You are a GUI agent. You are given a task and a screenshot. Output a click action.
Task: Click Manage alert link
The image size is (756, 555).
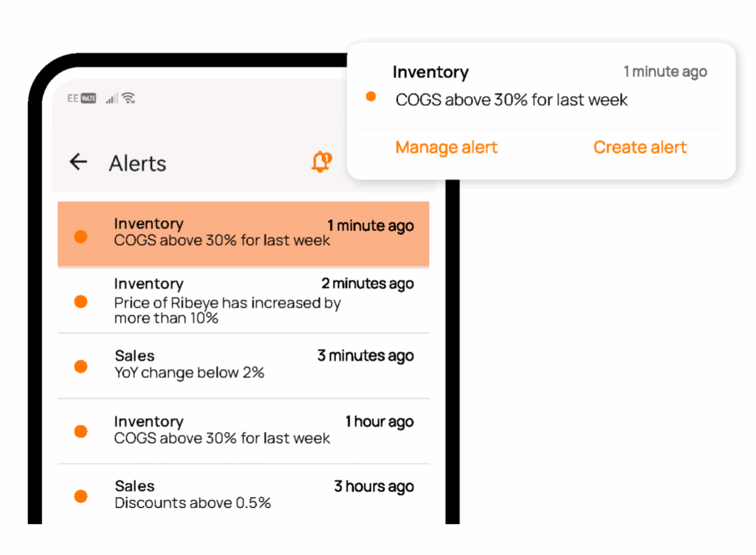tap(446, 148)
